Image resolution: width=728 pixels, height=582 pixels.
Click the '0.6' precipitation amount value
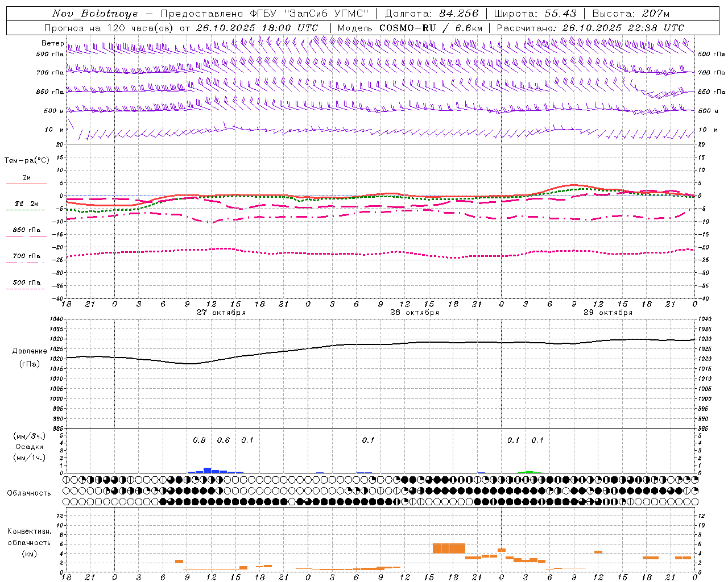[224, 440]
